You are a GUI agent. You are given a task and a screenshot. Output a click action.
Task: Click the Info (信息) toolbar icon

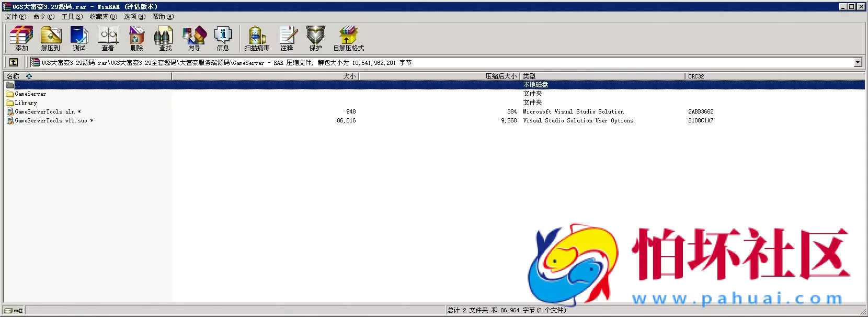(223, 39)
